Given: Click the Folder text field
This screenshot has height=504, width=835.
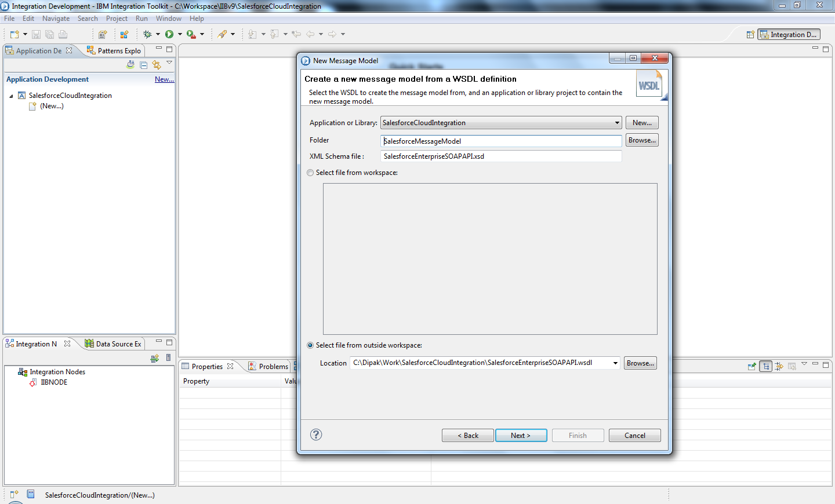Looking at the screenshot, I should (501, 141).
